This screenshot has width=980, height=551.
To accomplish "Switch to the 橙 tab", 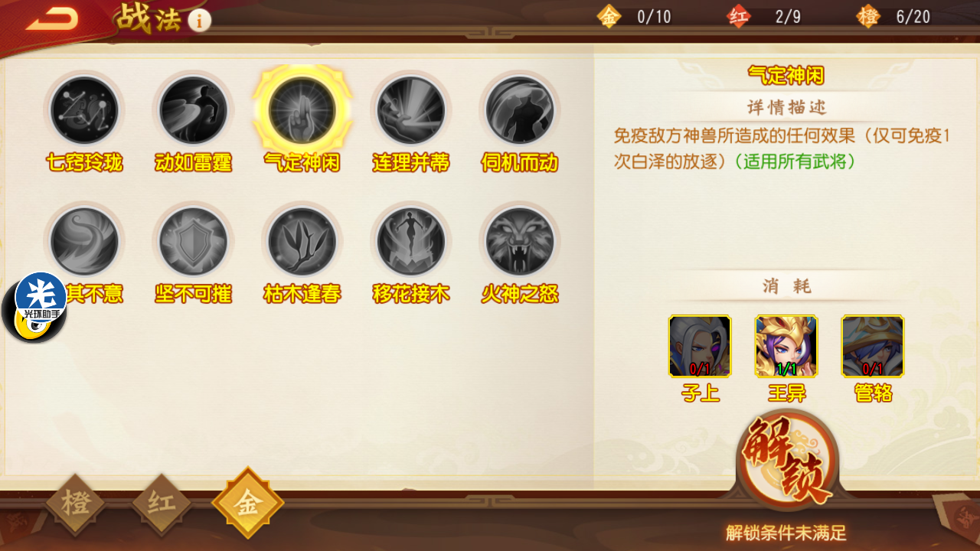I will 75,504.
